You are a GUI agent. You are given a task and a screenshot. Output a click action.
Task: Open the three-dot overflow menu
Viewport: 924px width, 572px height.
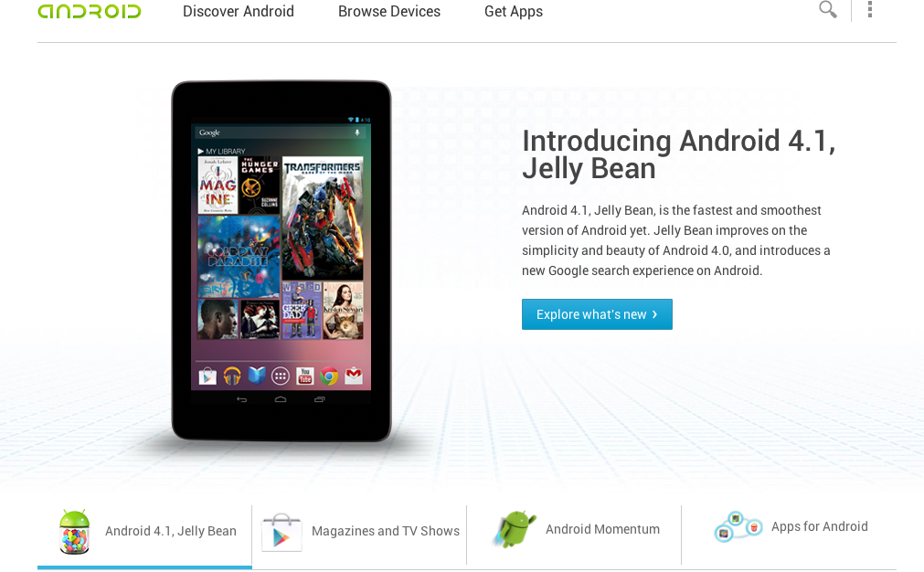(870, 9)
